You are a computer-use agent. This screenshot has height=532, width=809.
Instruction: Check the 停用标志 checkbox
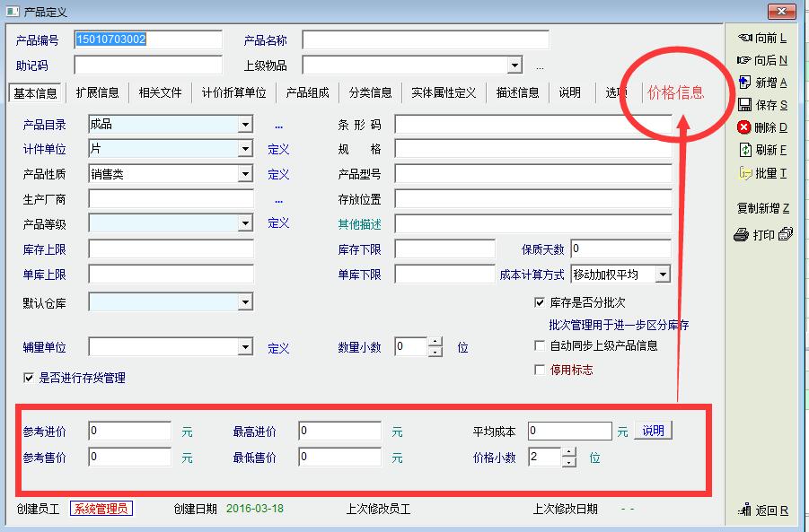point(540,370)
